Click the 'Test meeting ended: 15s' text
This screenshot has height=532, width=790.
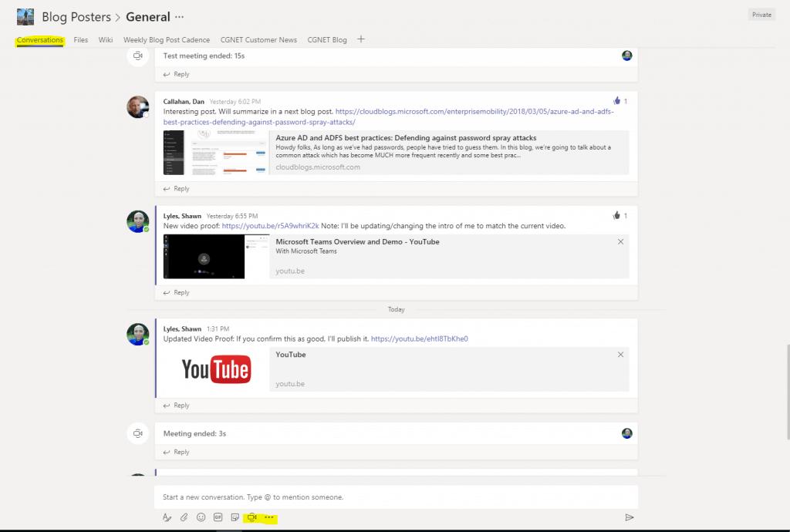pyautogui.click(x=204, y=56)
